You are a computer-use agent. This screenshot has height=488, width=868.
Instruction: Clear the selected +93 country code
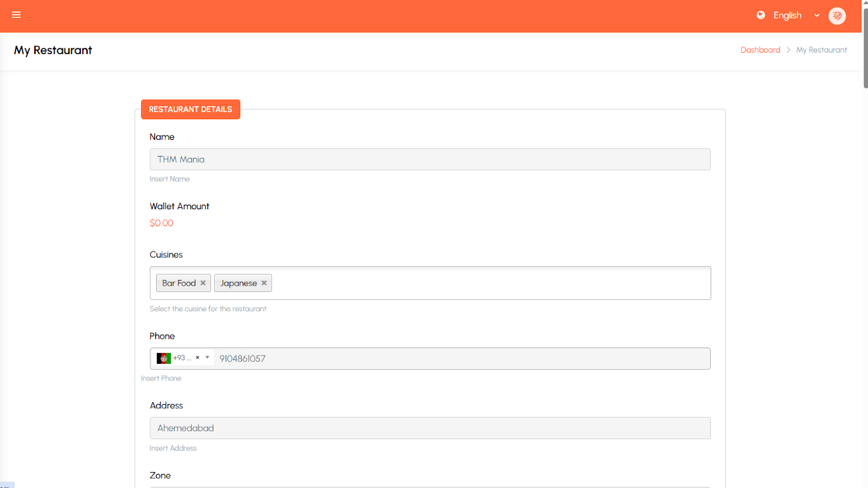pos(197,358)
